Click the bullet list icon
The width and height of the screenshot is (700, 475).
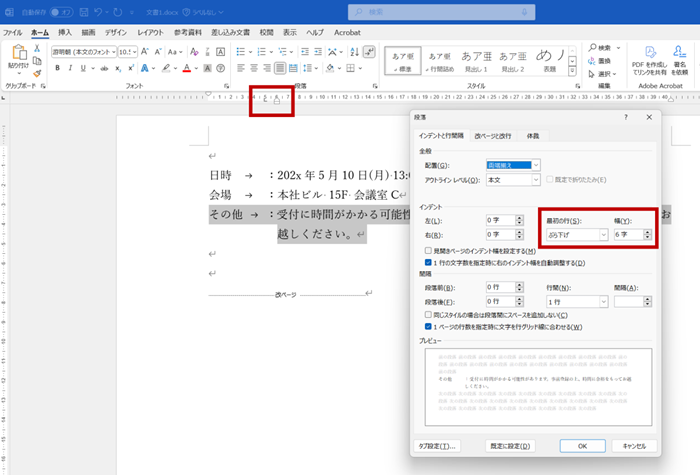240,51
